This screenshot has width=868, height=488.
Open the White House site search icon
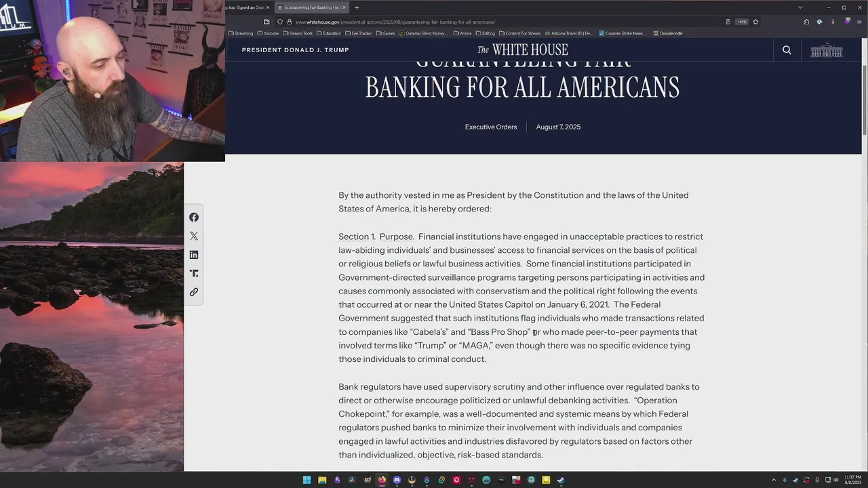point(787,49)
